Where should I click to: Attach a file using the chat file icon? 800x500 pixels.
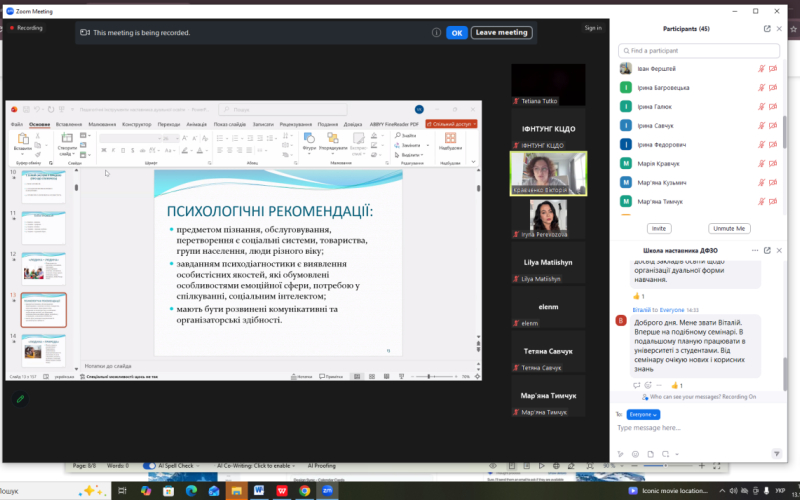click(650, 454)
